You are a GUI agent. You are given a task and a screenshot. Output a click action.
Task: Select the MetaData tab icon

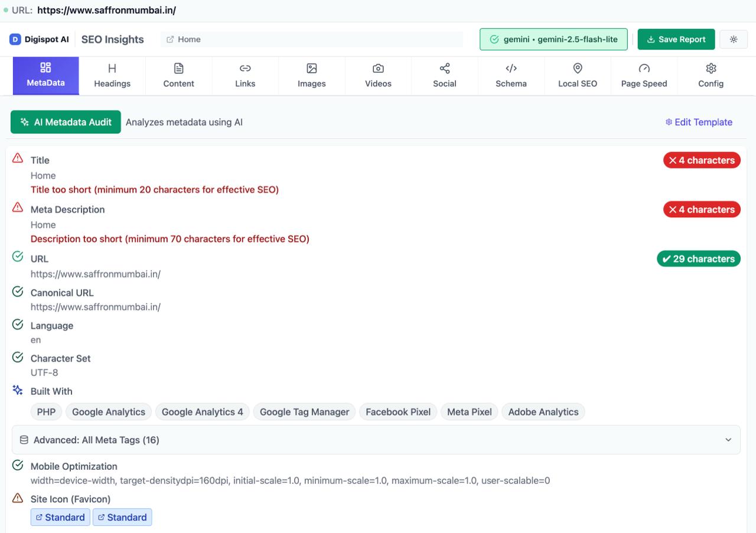45,68
